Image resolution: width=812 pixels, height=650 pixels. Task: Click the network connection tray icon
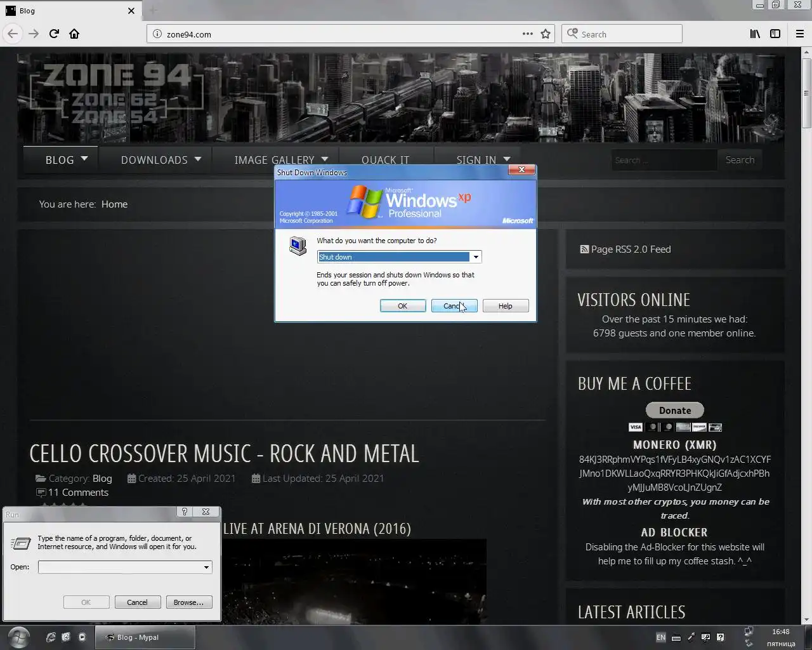[x=749, y=632]
